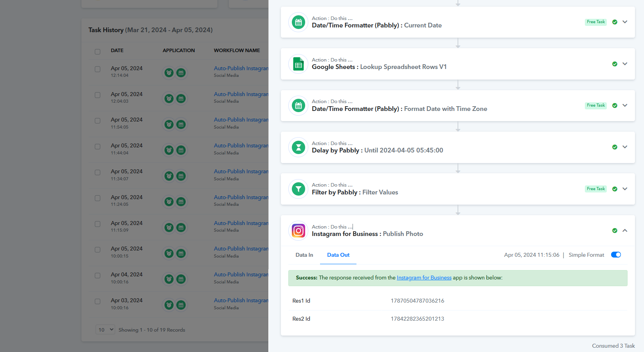Click the DATE column header
The height and width of the screenshot is (352, 644).
pos(117,51)
